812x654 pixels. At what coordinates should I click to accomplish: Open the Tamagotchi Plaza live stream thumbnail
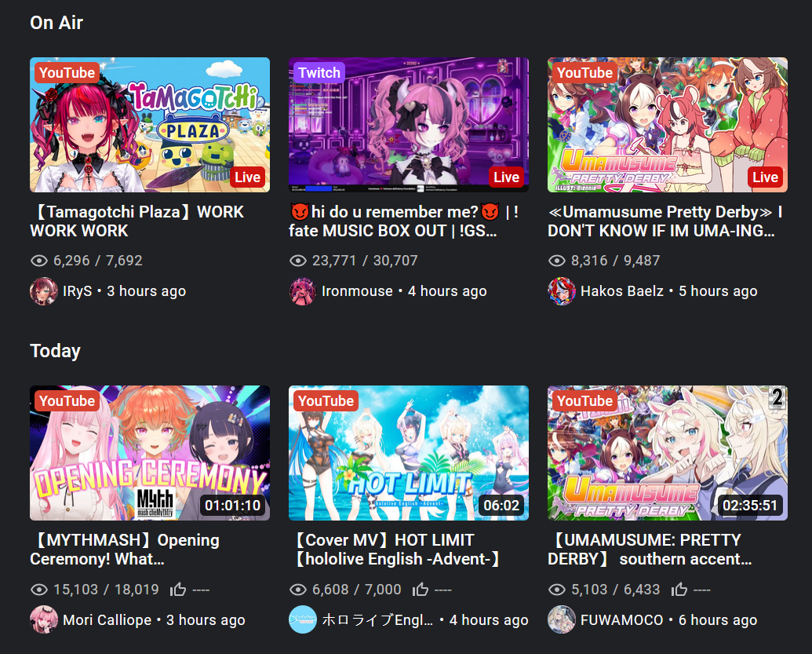pyautogui.click(x=150, y=125)
